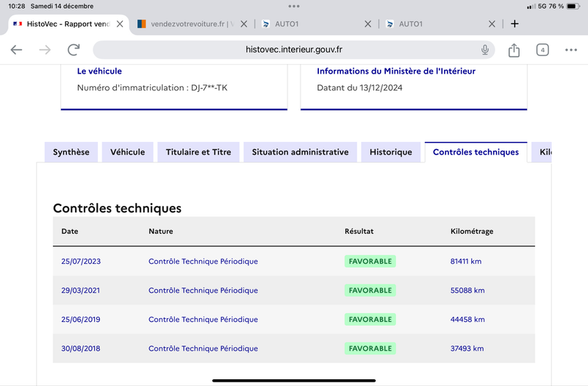Click the 25/07/2023 contrôle technique row

(293, 262)
